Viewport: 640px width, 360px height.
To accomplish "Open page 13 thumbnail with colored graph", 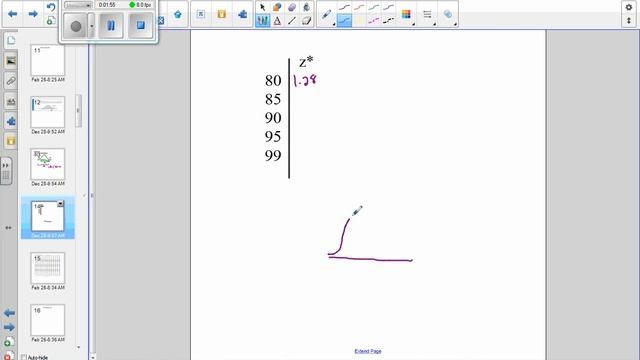I will pyautogui.click(x=48, y=164).
